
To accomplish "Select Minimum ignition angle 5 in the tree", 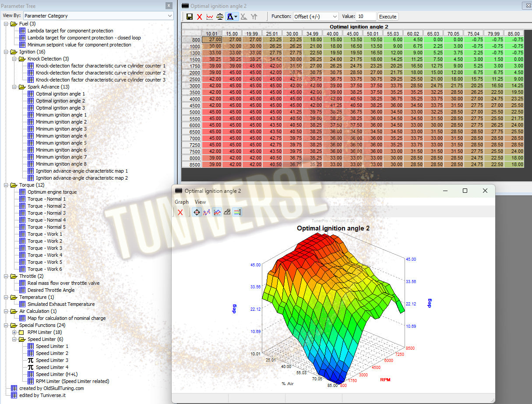I will (x=61, y=143).
